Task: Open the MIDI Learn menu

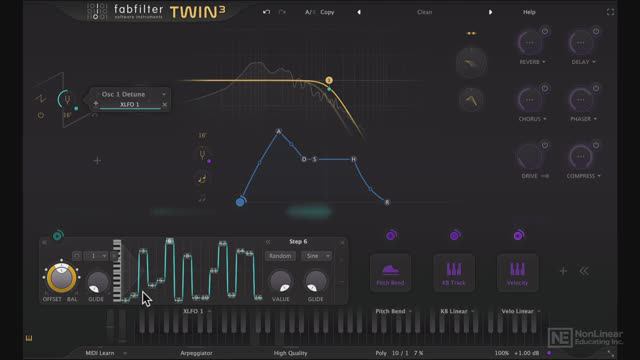Action: click(105, 353)
